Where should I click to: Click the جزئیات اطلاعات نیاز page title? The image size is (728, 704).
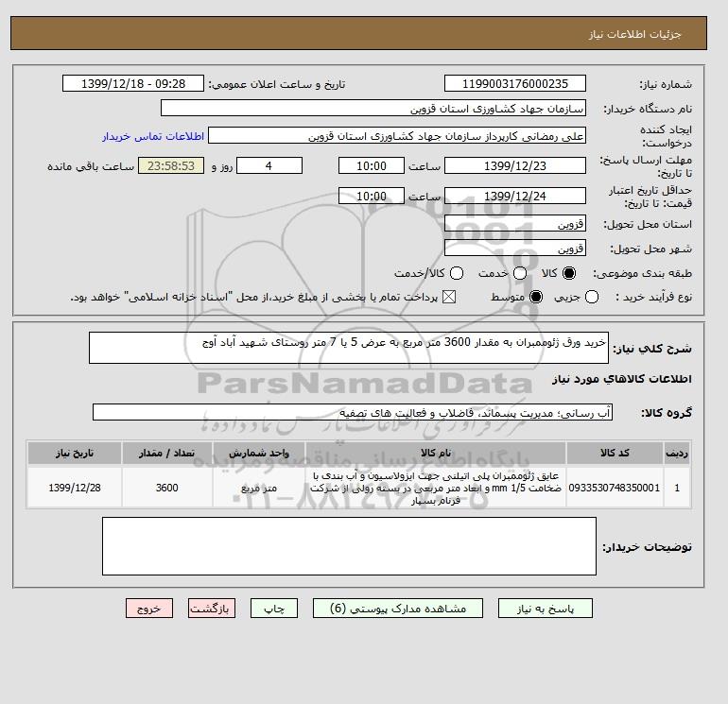(634, 34)
